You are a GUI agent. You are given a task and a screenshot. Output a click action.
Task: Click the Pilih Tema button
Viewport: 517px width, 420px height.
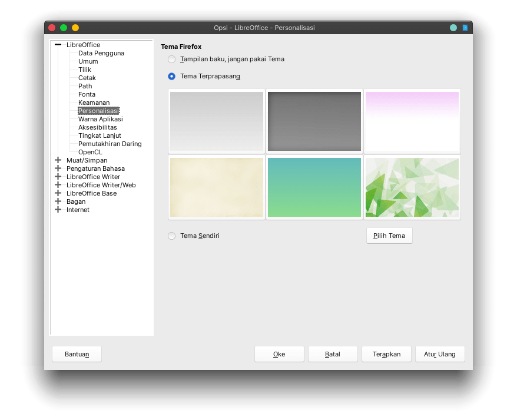click(389, 236)
